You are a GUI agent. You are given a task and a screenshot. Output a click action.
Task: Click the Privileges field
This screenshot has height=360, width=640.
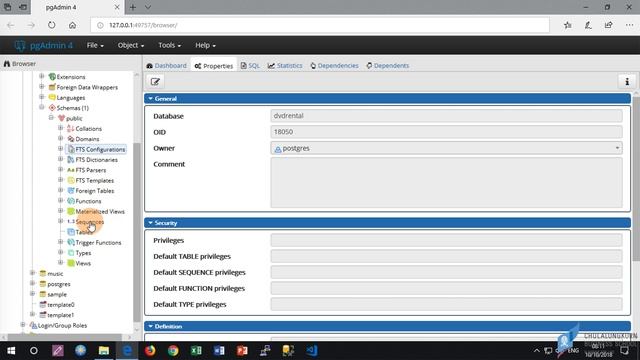(446, 240)
